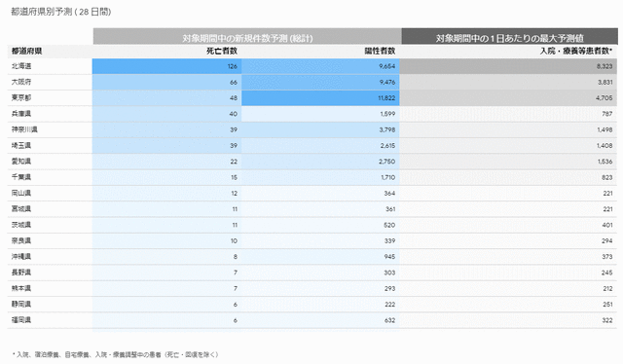Click the 都道府県別予測 (28日間) title
The height and width of the screenshot is (364, 623).
point(60,12)
